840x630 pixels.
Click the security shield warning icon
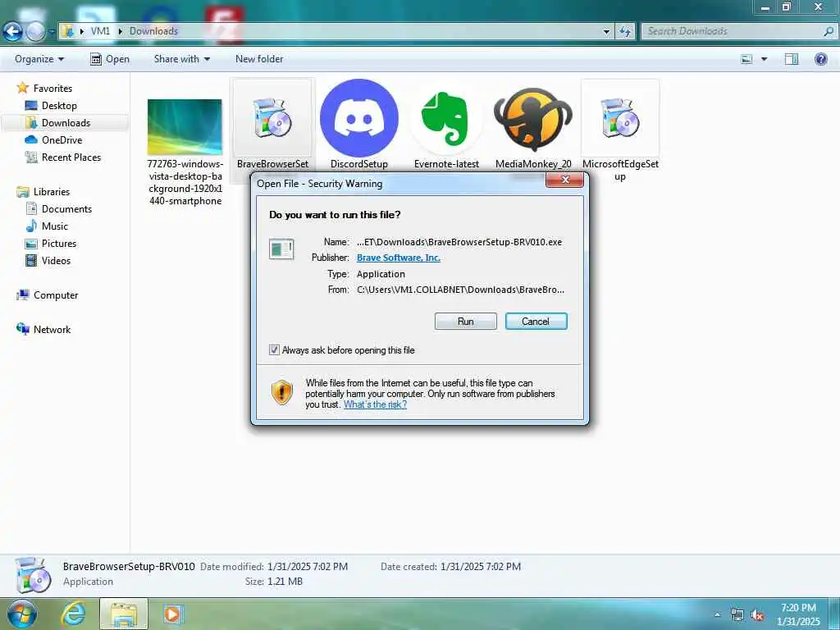282,392
